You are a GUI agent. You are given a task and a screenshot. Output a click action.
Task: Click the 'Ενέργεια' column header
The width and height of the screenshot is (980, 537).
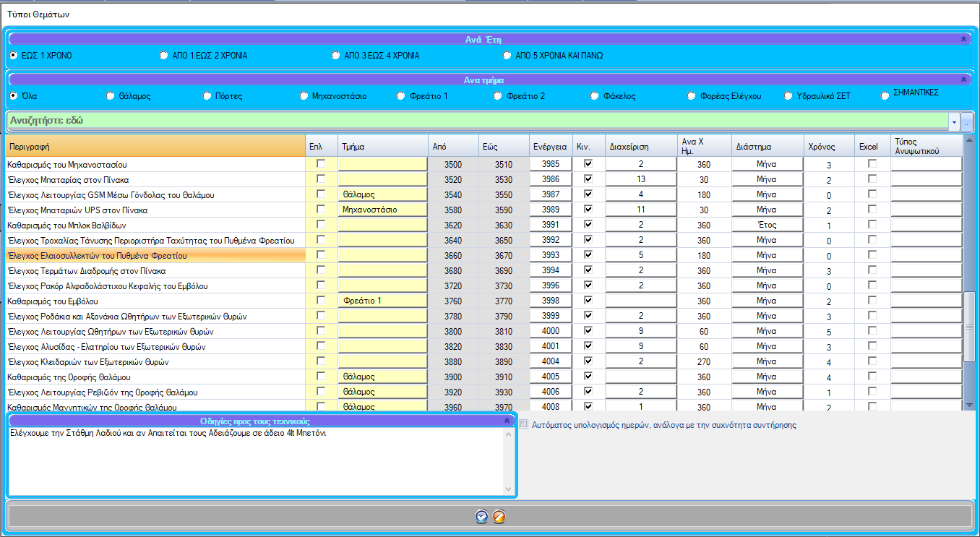pyautogui.click(x=550, y=147)
